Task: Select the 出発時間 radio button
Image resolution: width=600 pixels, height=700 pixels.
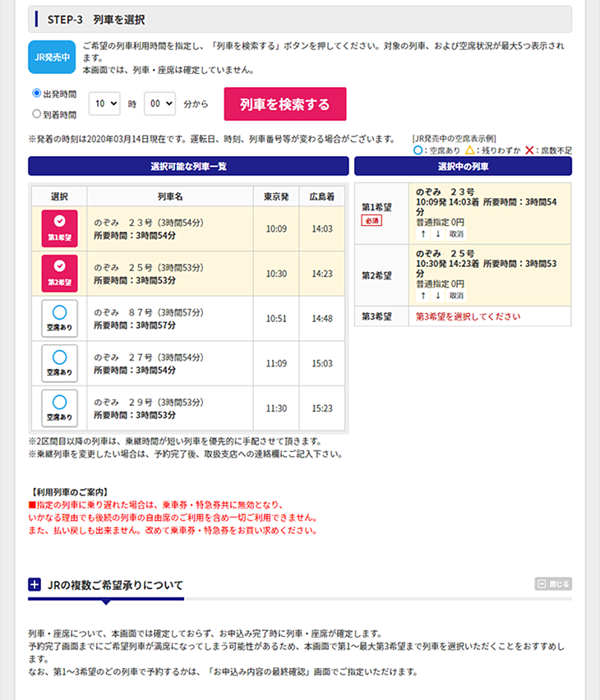Action: coord(36,94)
